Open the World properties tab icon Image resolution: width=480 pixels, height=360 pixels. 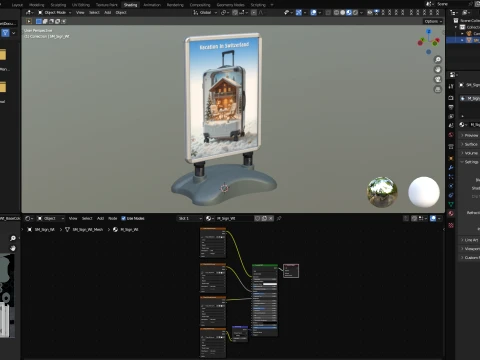[451, 135]
